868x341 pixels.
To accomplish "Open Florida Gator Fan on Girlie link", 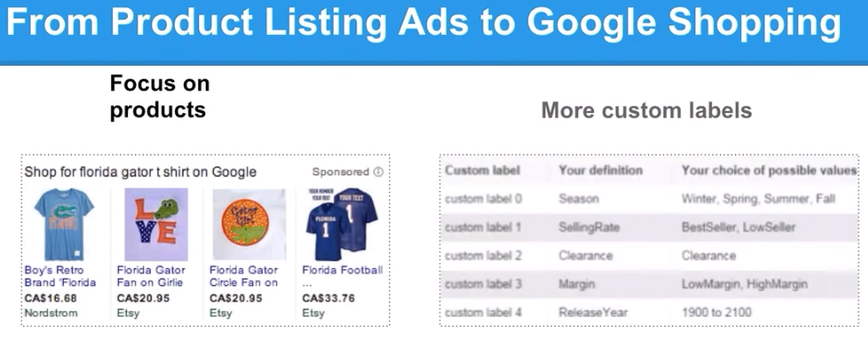I will [x=152, y=276].
